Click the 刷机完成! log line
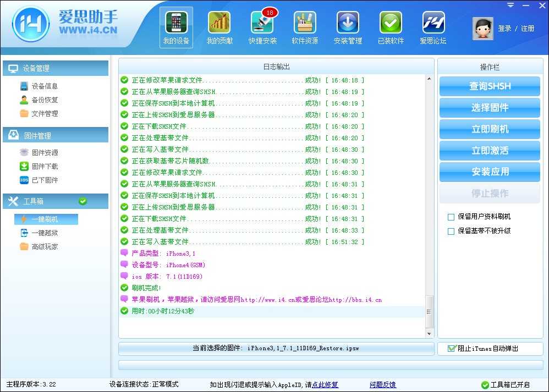 coord(146,288)
